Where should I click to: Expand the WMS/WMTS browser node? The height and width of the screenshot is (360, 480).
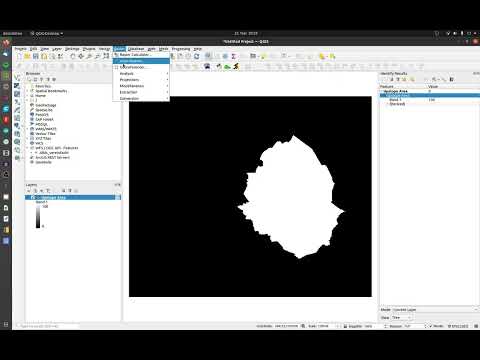click(28, 129)
